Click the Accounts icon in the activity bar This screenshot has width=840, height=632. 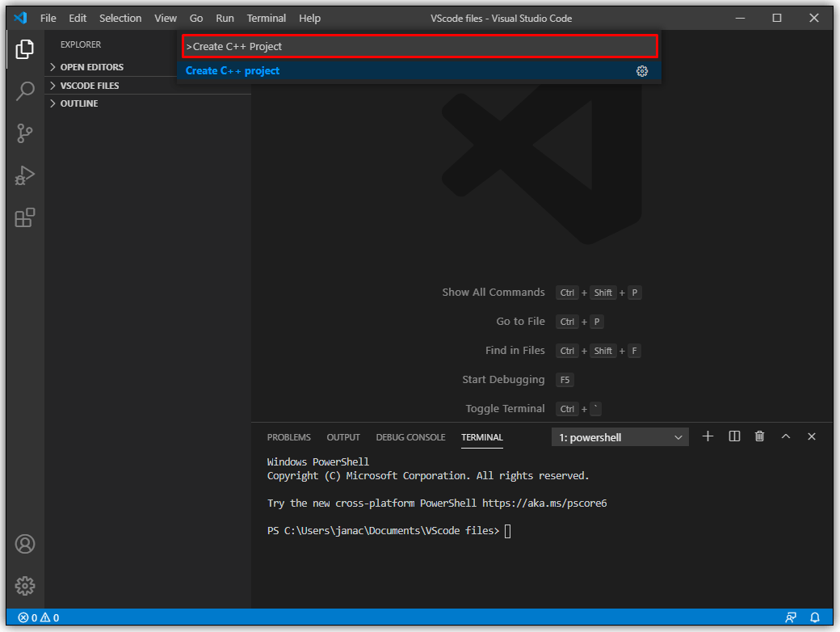pos(24,544)
